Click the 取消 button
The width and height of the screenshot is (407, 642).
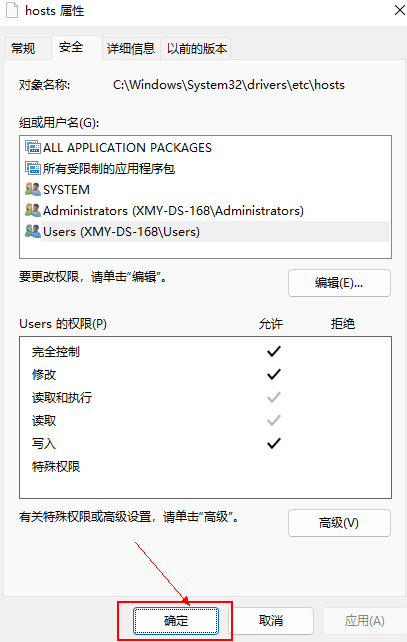tap(271, 621)
